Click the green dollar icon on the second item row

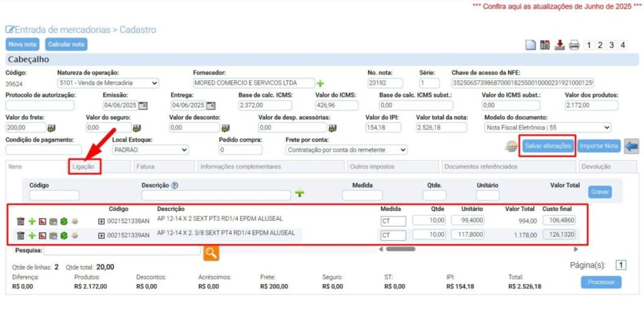point(64,236)
